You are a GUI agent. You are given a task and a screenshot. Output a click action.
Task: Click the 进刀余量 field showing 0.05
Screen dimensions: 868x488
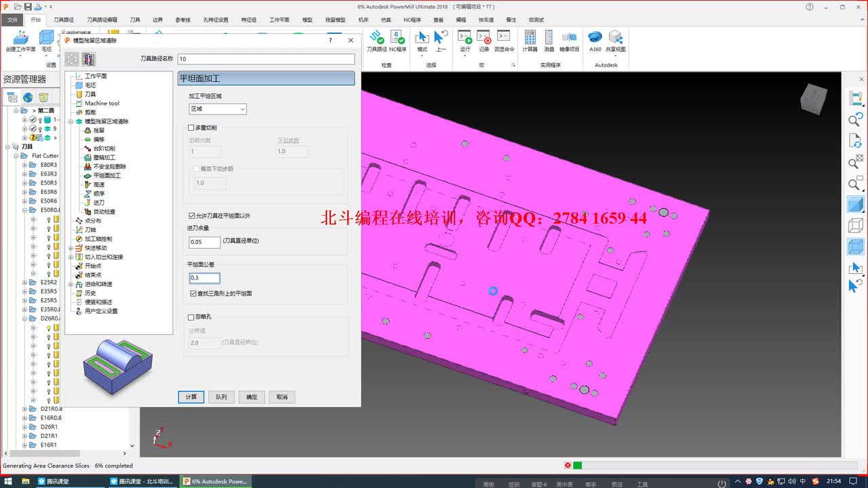205,242
